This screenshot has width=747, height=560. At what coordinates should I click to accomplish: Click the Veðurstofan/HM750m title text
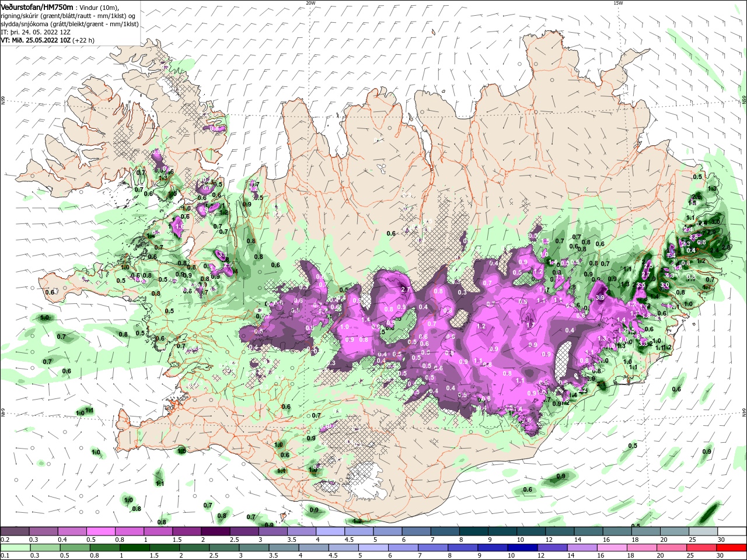[37, 6]
